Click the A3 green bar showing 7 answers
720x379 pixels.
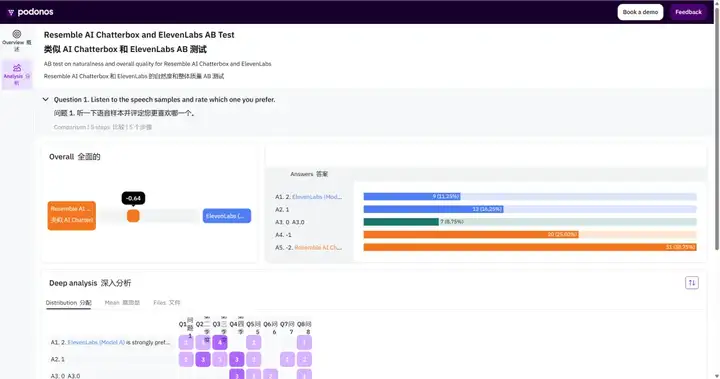[x=401, y=222]
